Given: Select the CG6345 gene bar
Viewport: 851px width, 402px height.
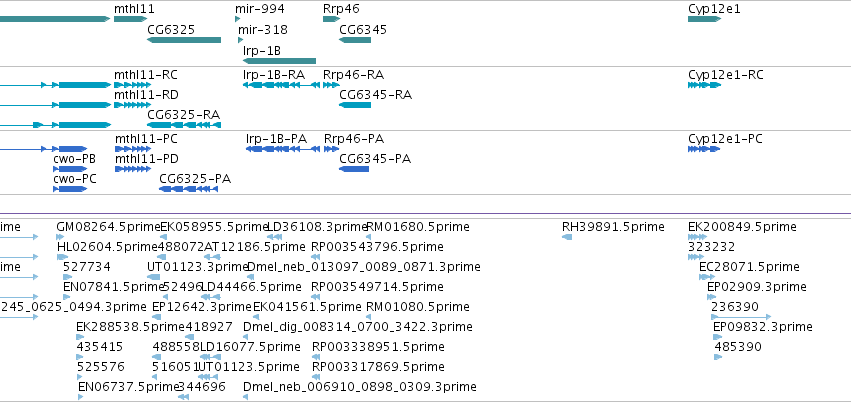Looking at the screenshot, I should [x=355, y=40].
